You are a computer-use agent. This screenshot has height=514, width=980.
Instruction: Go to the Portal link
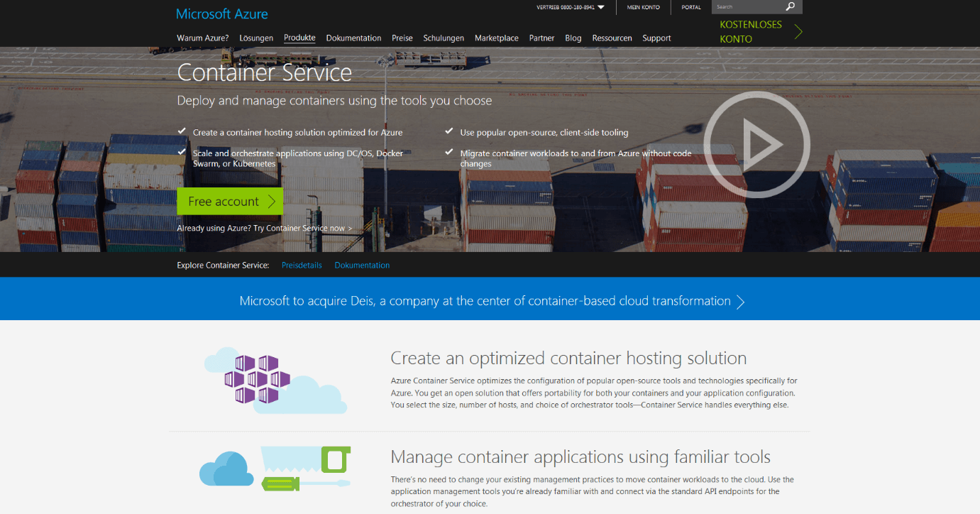[691, 7]
